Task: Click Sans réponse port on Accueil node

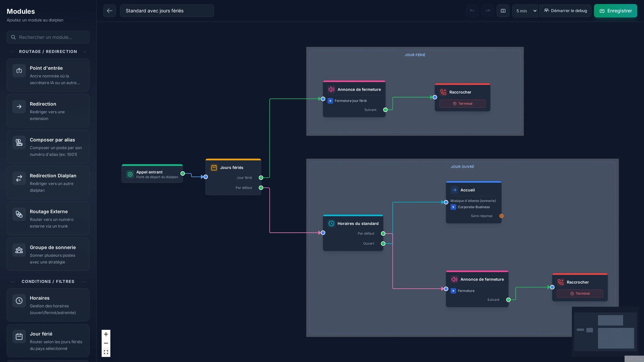Action: tap(501, 216)
